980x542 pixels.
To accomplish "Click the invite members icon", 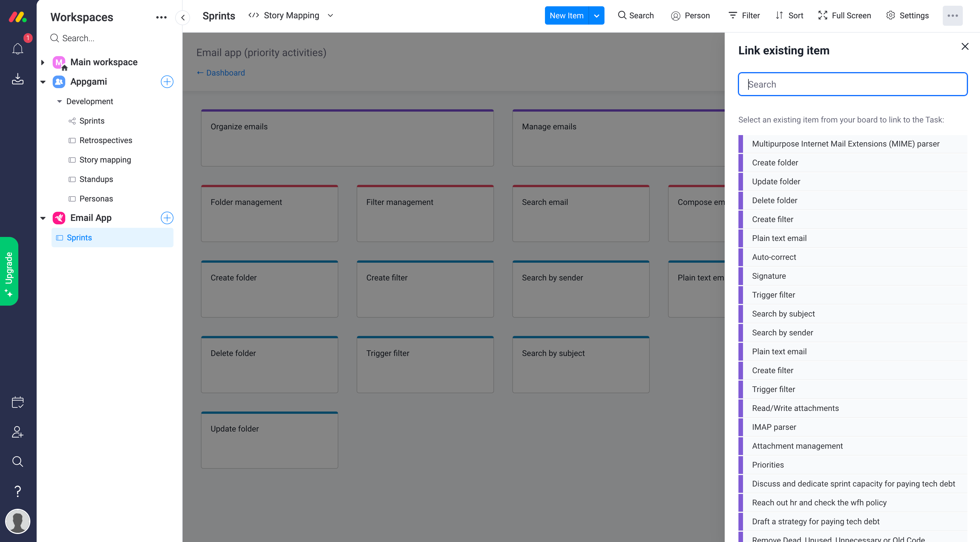I will (x=17, y=432).
